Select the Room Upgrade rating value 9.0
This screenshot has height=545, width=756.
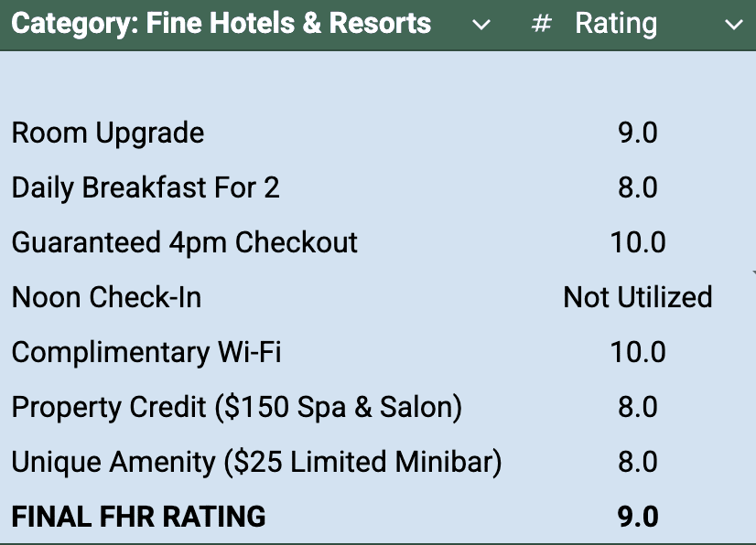(638, 133)
